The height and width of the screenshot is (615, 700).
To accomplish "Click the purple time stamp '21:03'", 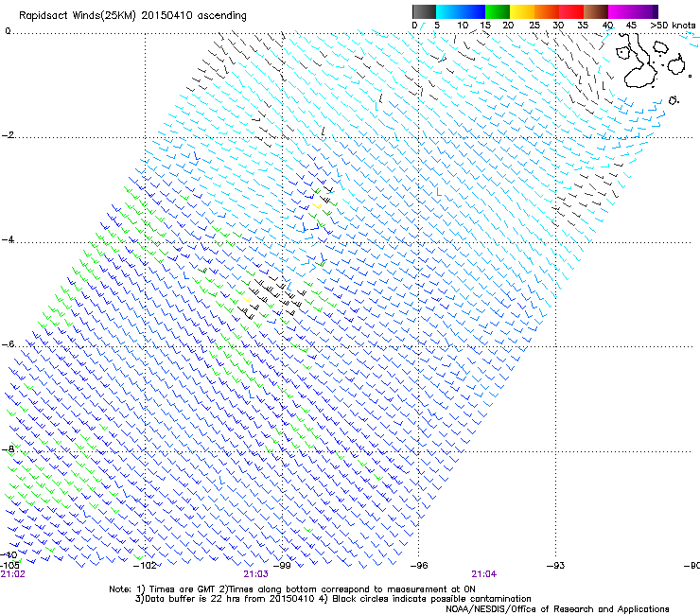I will pyautogui.click(x=255, y=574).
